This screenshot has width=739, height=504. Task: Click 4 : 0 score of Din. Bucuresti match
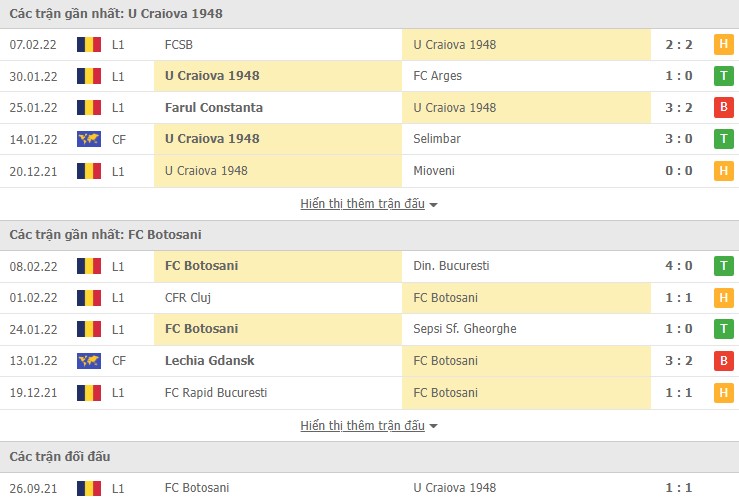679,266
